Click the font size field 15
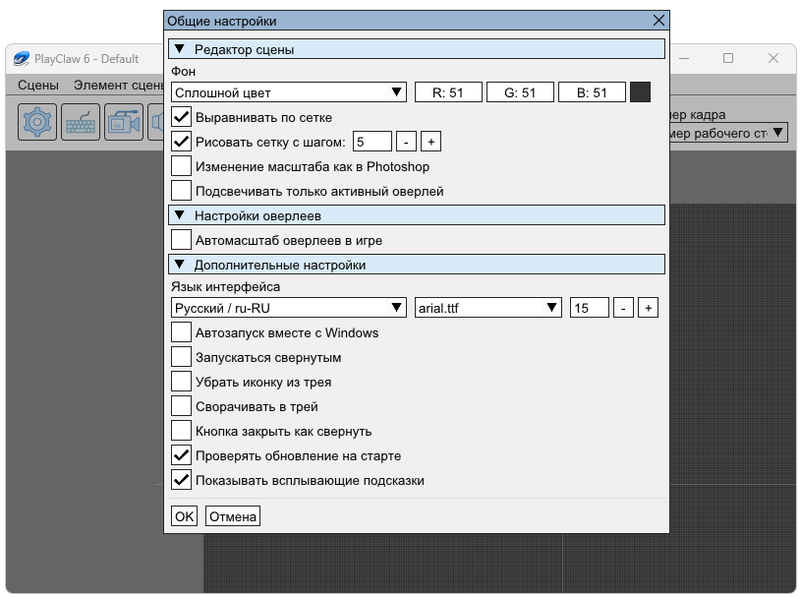The image size is (800, 598). pos(589,308)
